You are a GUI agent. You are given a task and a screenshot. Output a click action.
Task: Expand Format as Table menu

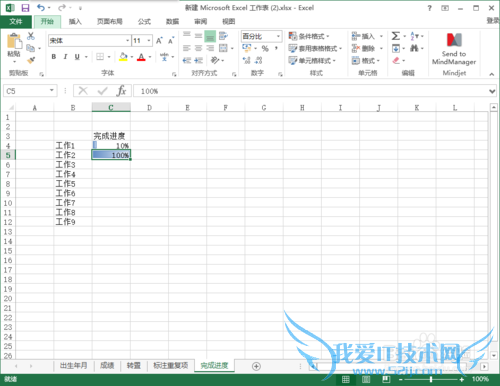pyautogui.click(x=315, y=49)
